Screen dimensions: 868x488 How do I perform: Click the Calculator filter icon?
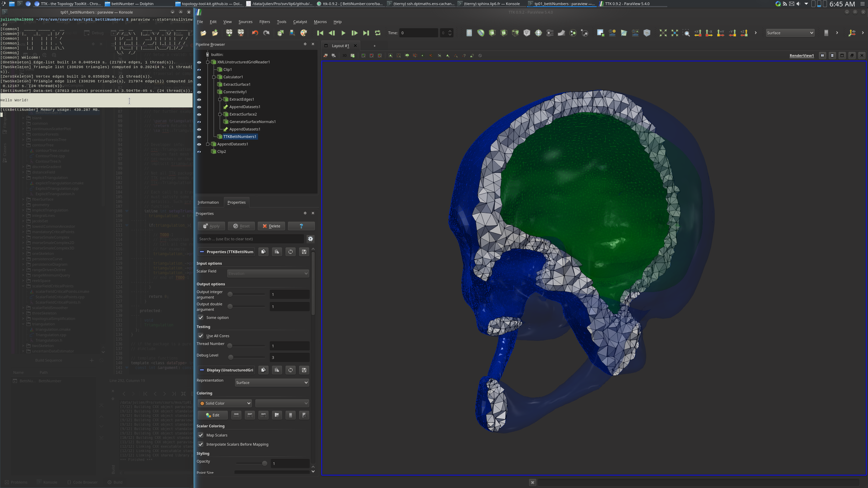coord(469,33)
